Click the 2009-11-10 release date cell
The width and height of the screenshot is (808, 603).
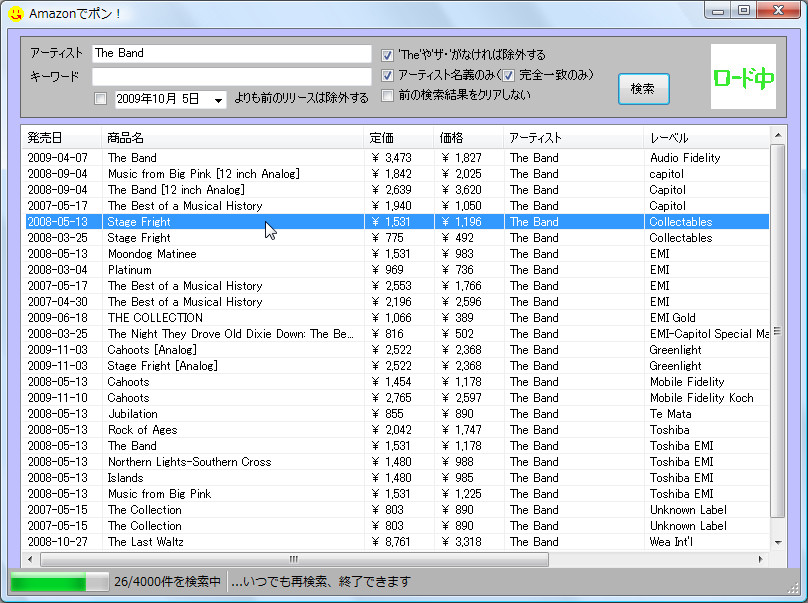click(x=58, y=397)
